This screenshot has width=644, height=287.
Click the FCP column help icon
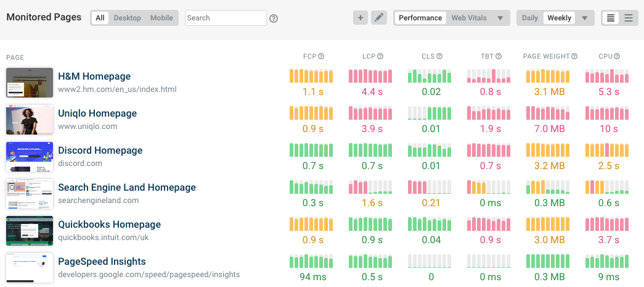[321, 56]
